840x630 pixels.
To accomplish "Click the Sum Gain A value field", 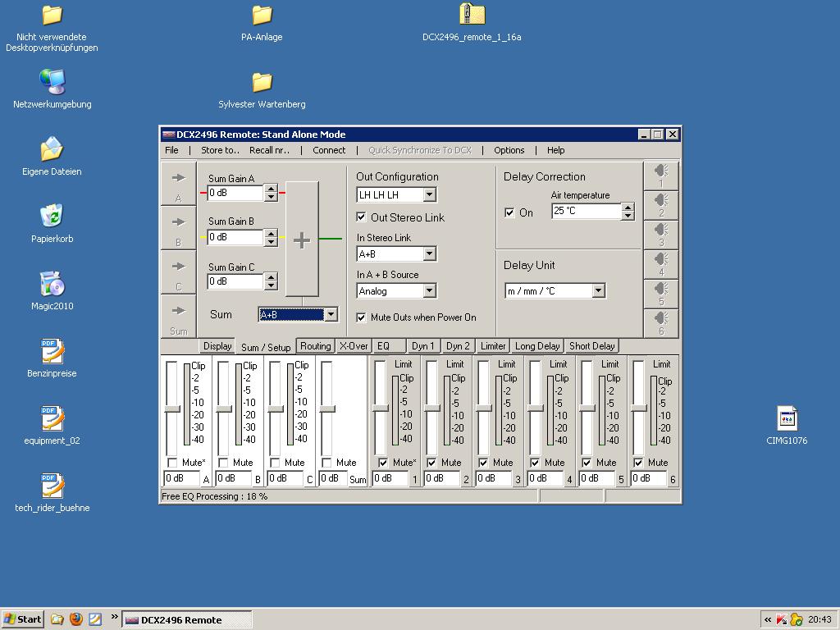I will click(x=235, y=193).
